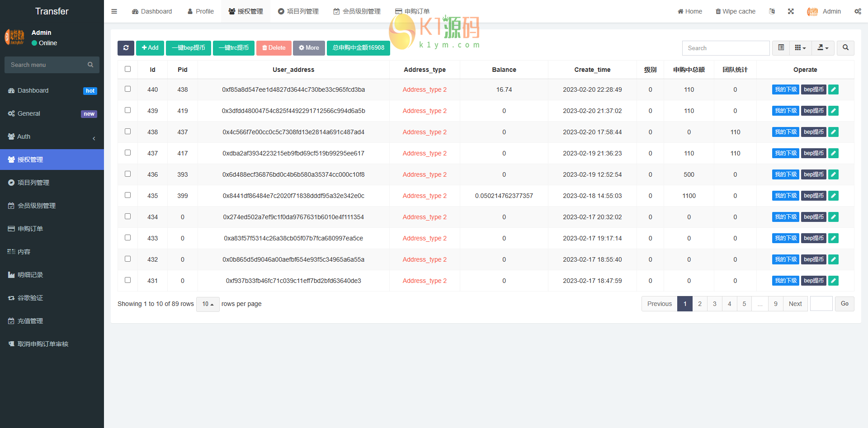This screenshot has height=428, width=868.
Task: Toggle the sidebar hamburger menu icon
Action: pos(114,11)
